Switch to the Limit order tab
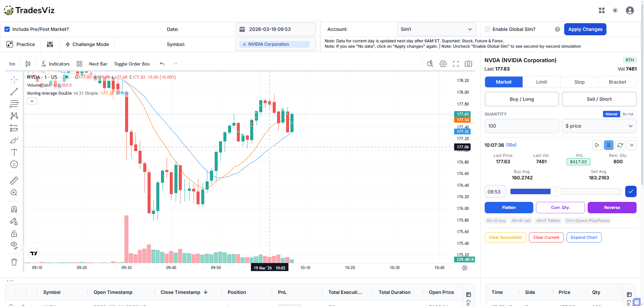 click(x=541, y=82)
